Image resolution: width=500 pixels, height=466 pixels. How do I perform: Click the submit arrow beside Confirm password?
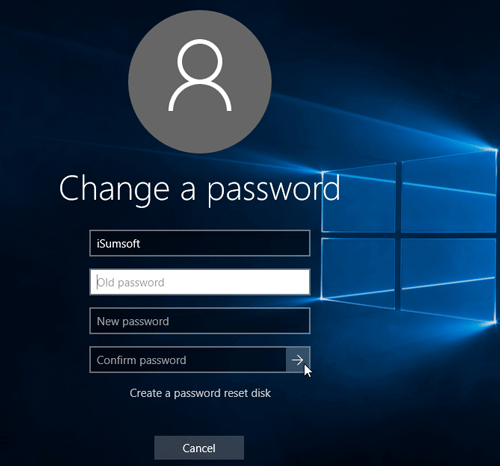(298, 360)
